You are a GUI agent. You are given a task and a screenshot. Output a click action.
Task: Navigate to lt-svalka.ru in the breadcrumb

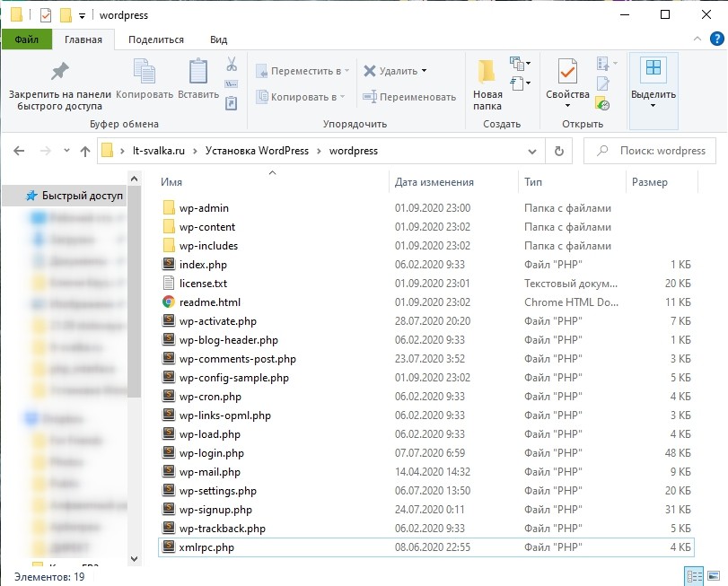pos(158,151)
